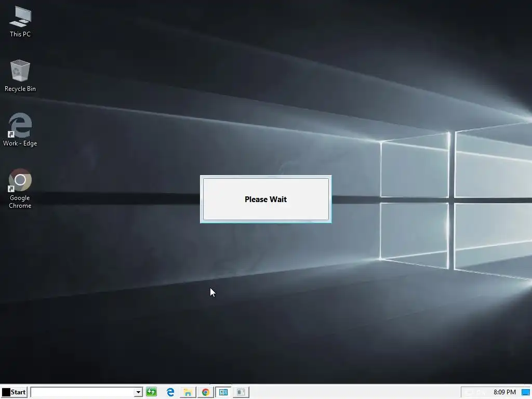The height and width of the screenshot is (399, 532).
Task: Launch Edge from the taskbar
Action: point(170,392)
